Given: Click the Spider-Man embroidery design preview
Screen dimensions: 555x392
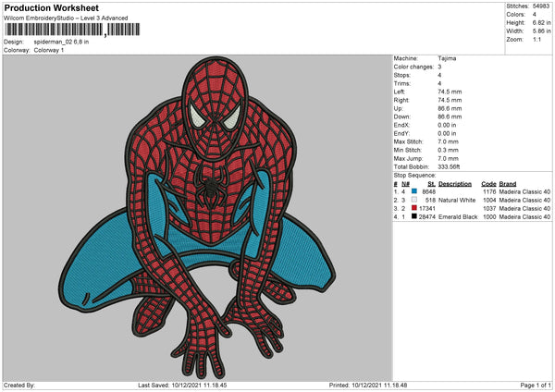Looking at the screenshot, I should tap(197, 217).
